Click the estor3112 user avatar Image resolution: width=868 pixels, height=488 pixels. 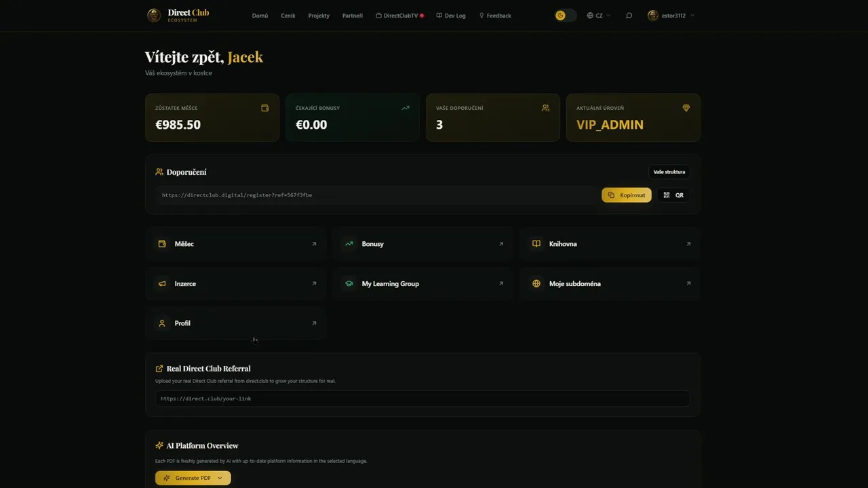pyautogui.click(x=653, y=16)
